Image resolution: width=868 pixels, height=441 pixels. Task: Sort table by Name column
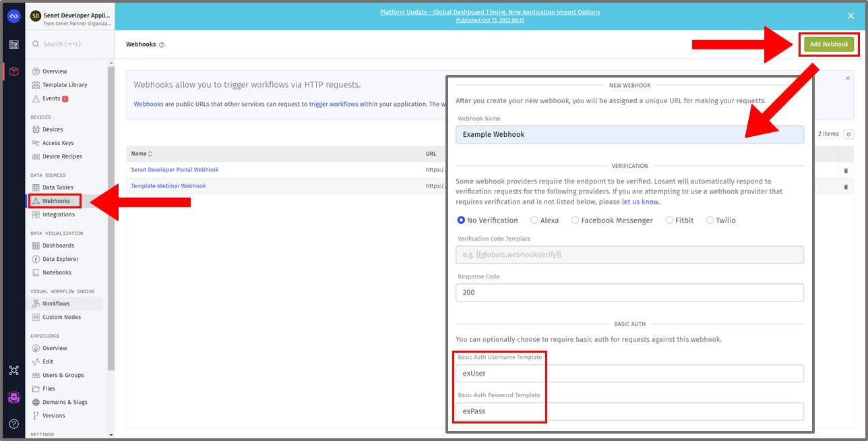(142, 154)
